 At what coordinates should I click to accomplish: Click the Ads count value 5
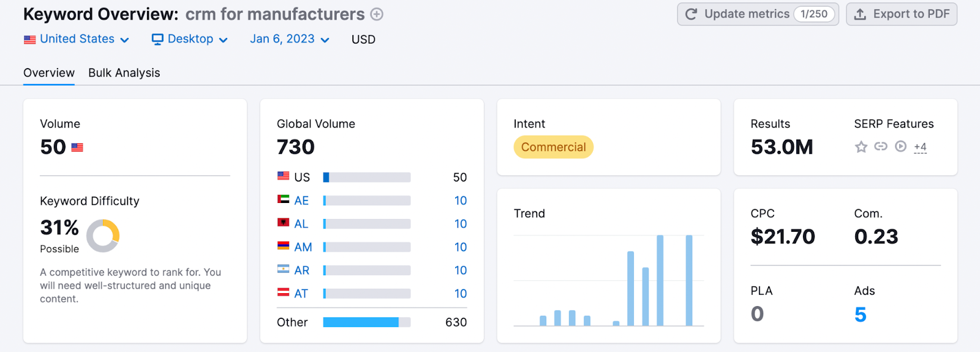(861, 315)
